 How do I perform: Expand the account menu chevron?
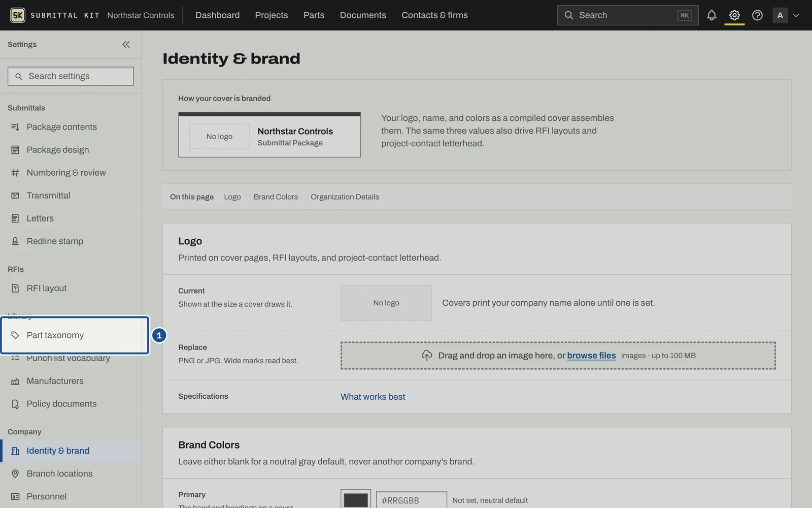[796, 15]
